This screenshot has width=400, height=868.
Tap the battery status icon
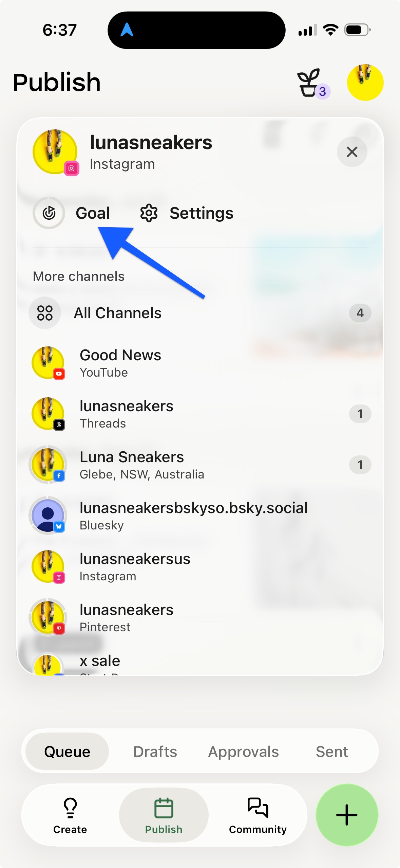(x=358, y=30)
